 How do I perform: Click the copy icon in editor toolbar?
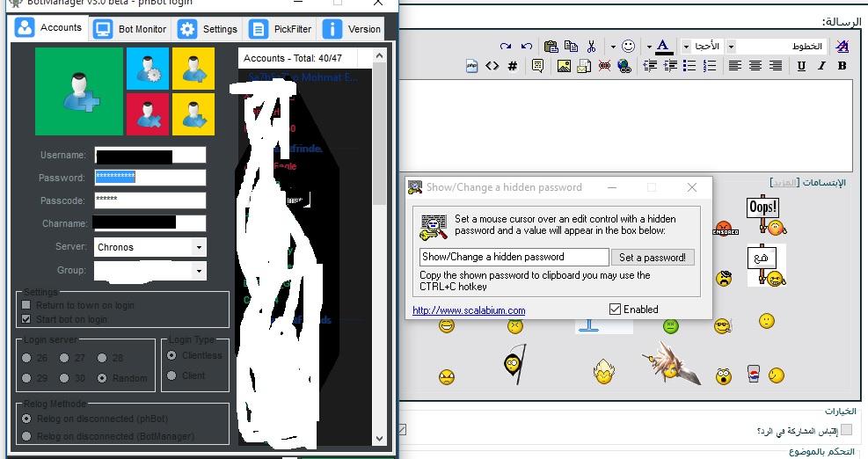(571, 46)
